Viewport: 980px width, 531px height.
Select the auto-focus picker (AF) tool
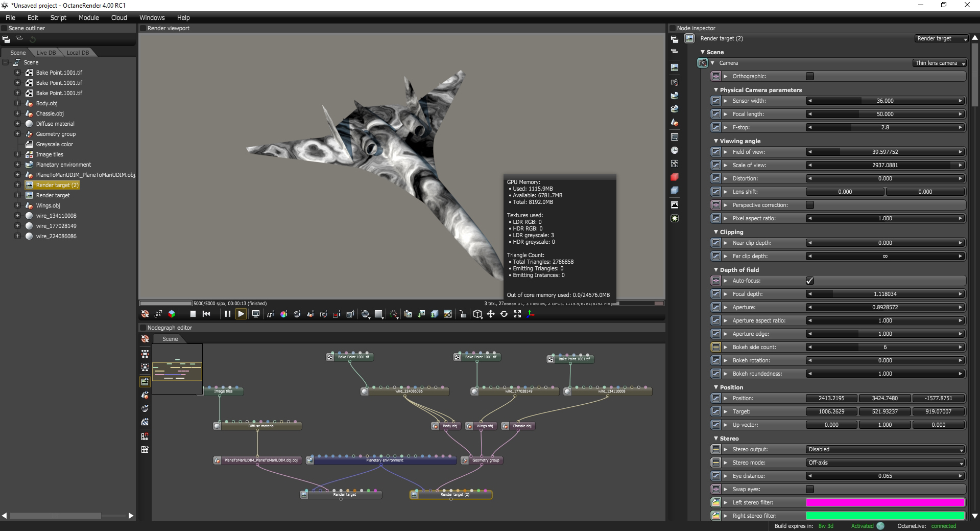click(x=270, y=314)
